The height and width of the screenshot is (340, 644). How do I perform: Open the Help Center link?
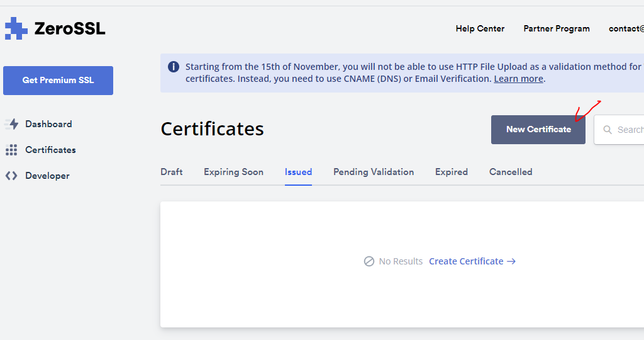coord(480,28)
